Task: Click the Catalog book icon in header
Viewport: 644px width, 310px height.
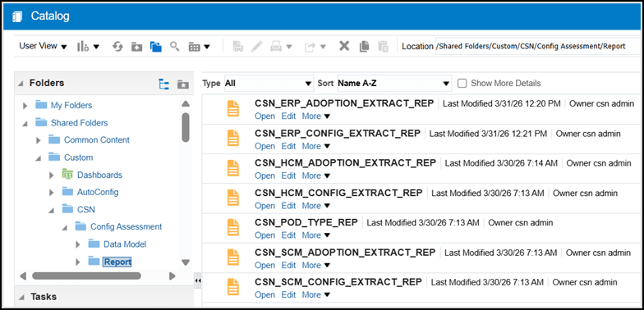Action: (x=17, y=16)
